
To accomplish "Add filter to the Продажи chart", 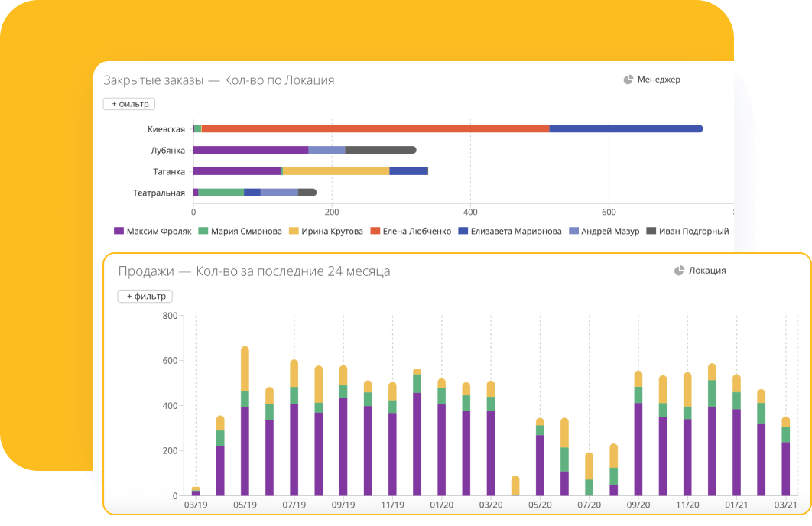I will 145,296.
